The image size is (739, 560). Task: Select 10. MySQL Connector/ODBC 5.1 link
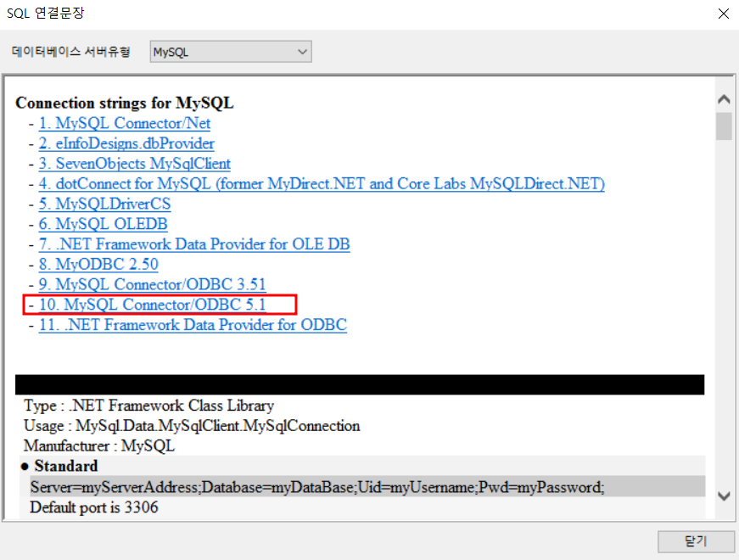[152, 305]
